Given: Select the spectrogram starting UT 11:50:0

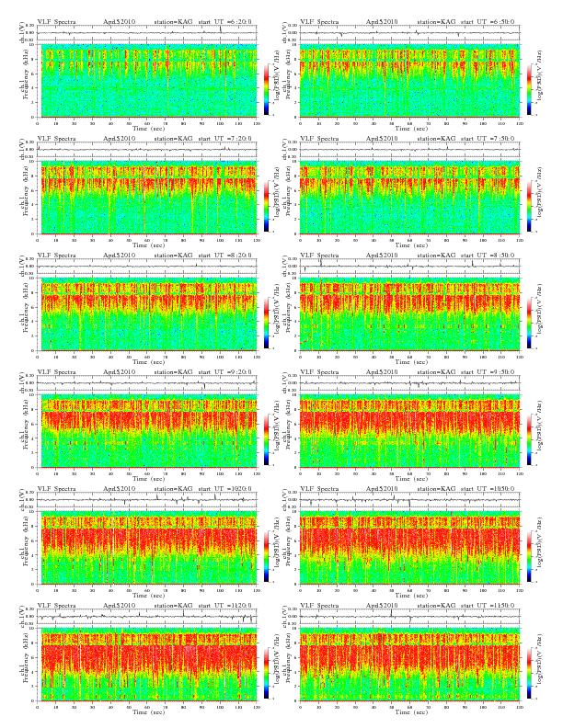Looking at the screenshot, I should (409, 665).
